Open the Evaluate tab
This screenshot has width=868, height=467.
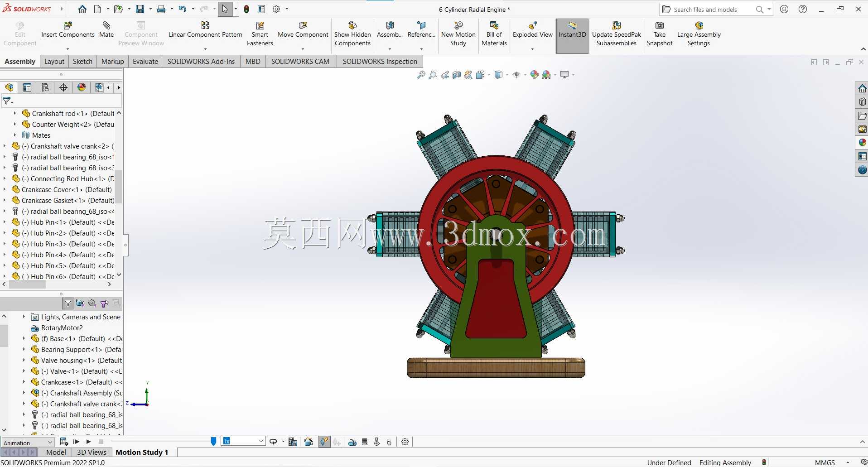tap(145, 62)
